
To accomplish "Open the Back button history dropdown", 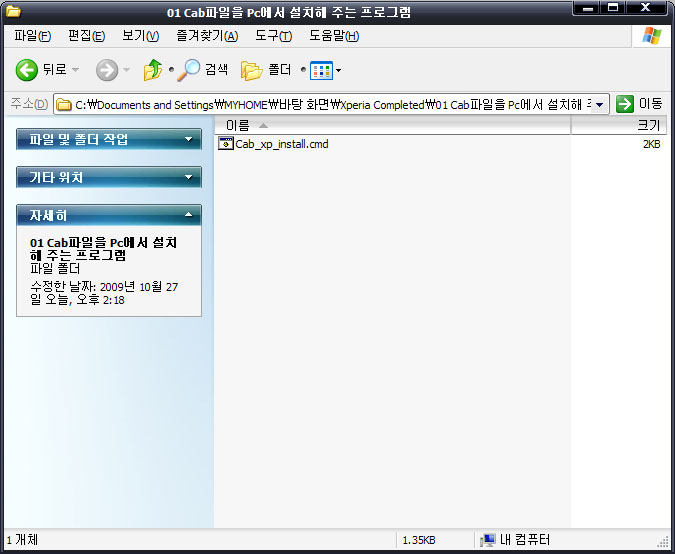I will [x=76, y=70].
